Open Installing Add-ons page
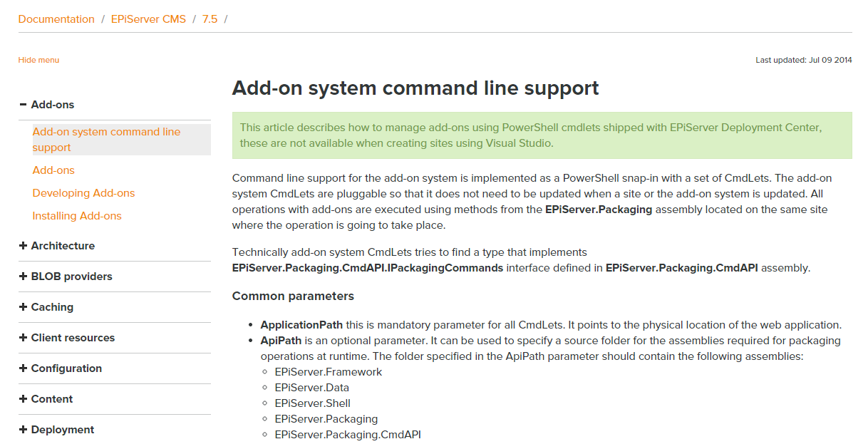 (77, 216)
